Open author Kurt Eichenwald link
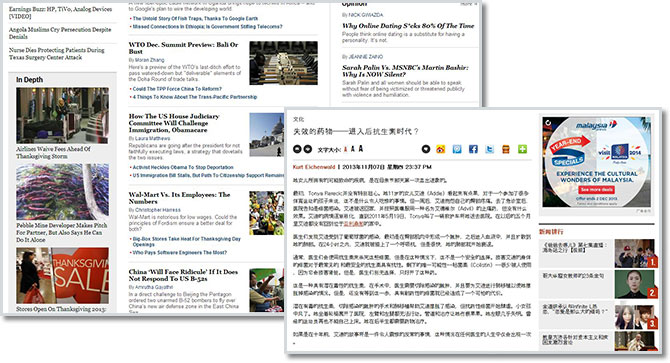This screenshot has height=363, width=670. [314, 167]
